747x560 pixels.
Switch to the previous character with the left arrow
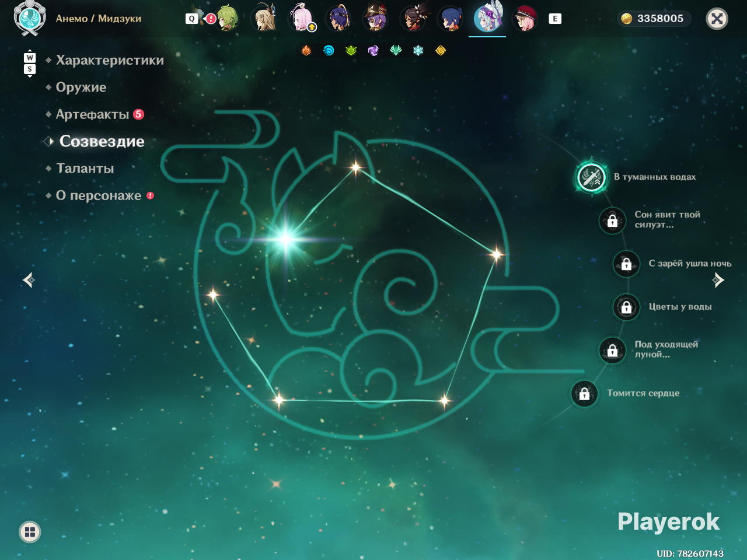[29, 280]
